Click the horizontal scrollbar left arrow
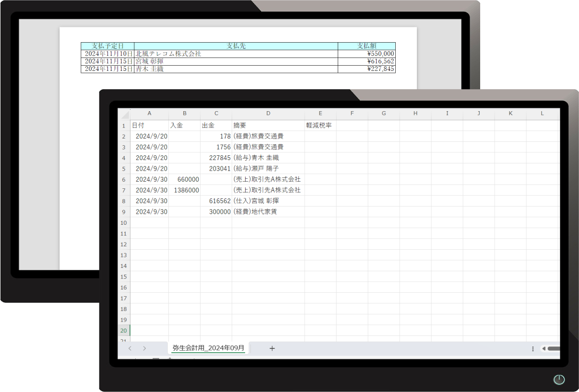This screenshot has width=579, height=392. tap(544, 349)
